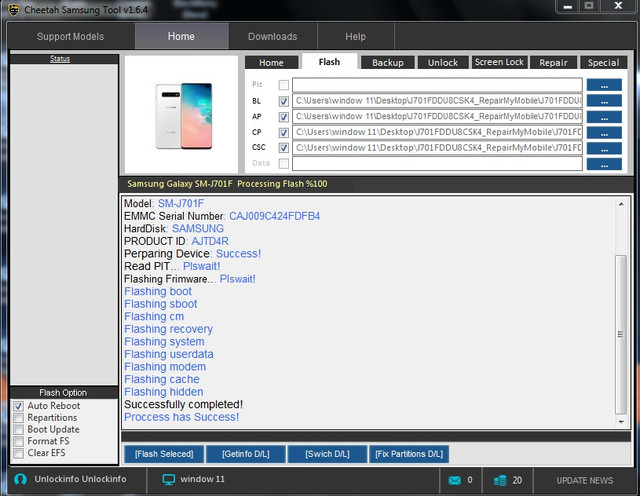The width and height of the screenshot is (640, 496).
Task: Click the 'Flashing recovery' log line
Action: coord(169,329)
